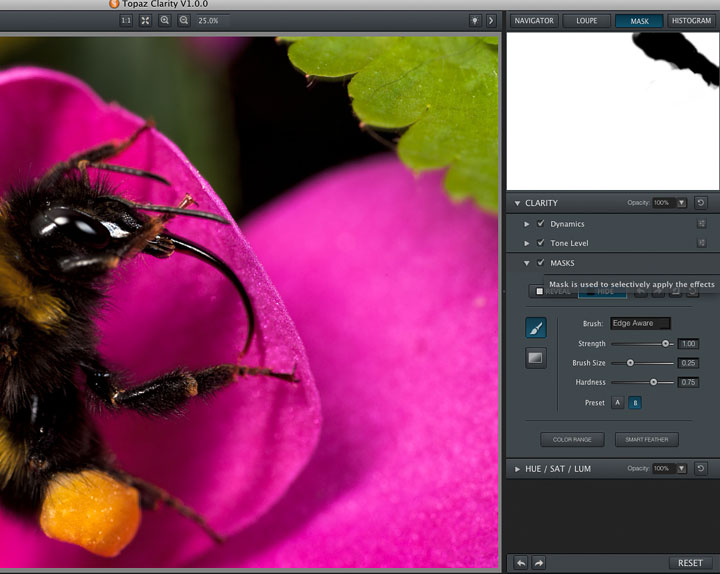Click the MASKS label
Image resolution: width=720 pixels, height=574 pixels.
(562, 263)
